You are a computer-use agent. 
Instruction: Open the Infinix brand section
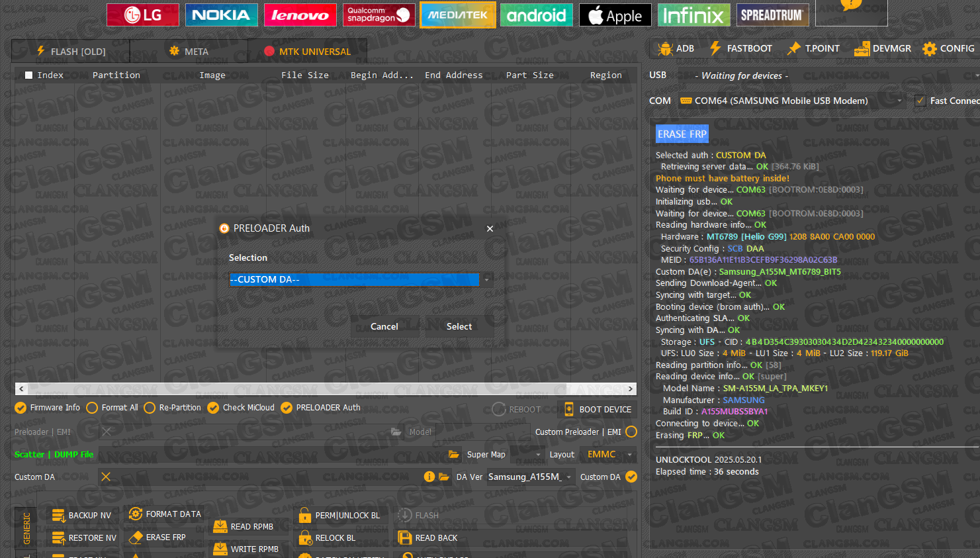pyautogui.click(x=693, y=15)
